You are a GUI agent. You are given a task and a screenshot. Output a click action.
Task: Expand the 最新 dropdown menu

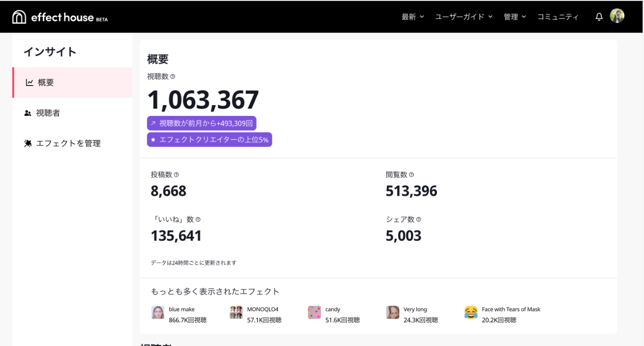413,17
